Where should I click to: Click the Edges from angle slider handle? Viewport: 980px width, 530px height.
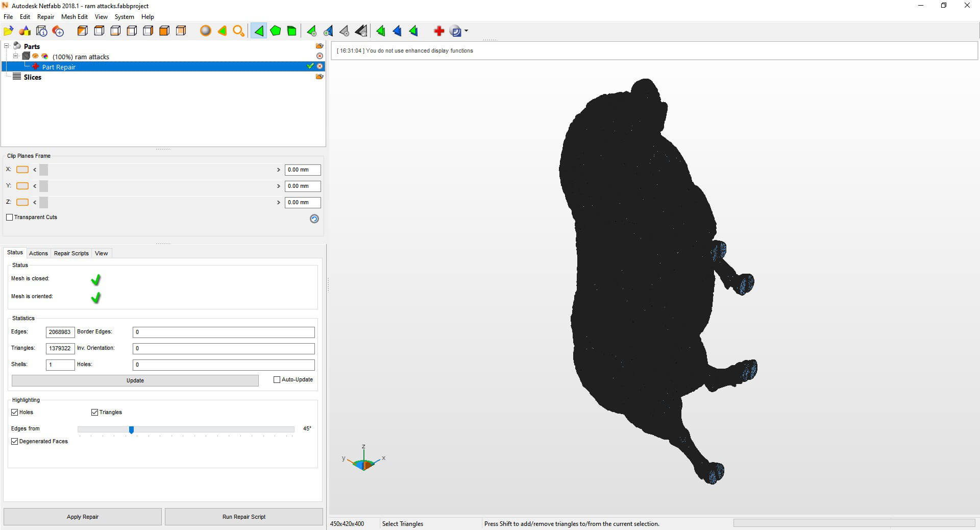click(131, 430)
